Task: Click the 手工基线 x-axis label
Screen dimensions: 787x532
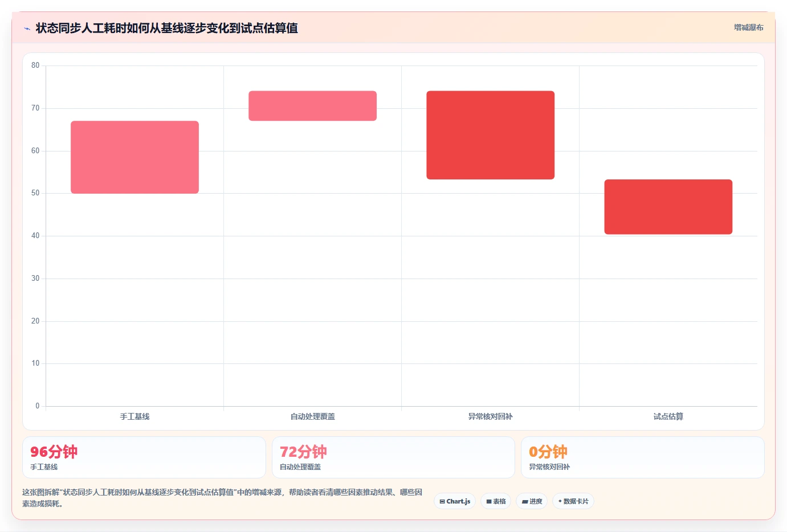Action: point(134,416)
